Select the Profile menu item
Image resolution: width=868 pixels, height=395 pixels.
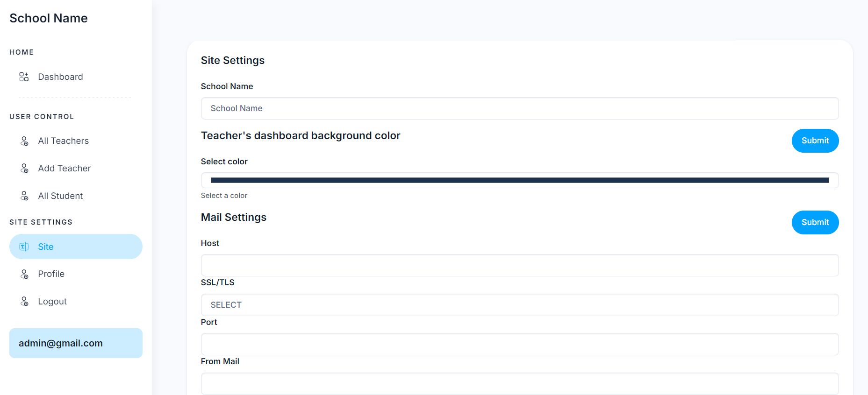(x=51, y=274)
